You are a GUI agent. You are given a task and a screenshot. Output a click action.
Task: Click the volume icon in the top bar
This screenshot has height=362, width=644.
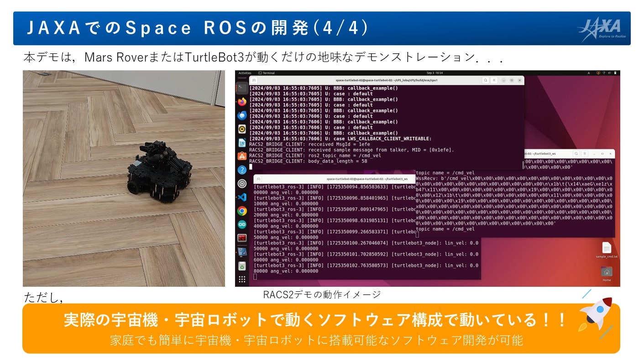[x=610, y=73]
